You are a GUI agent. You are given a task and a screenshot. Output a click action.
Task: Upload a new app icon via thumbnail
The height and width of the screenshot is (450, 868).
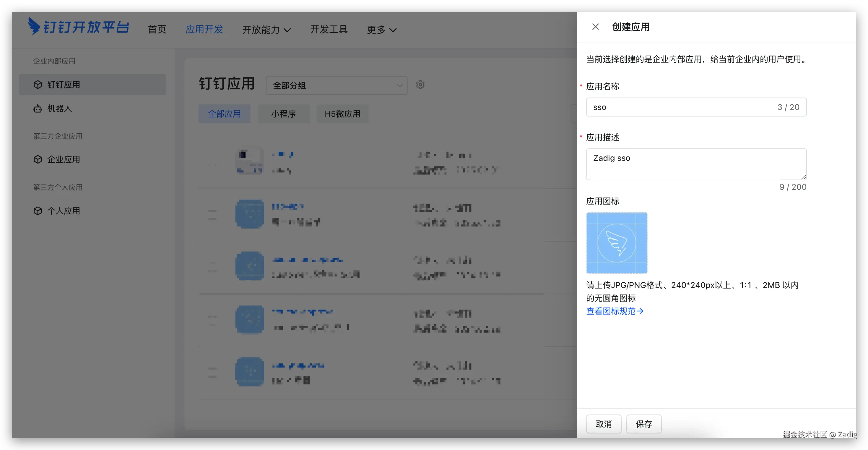coord(617,243)
